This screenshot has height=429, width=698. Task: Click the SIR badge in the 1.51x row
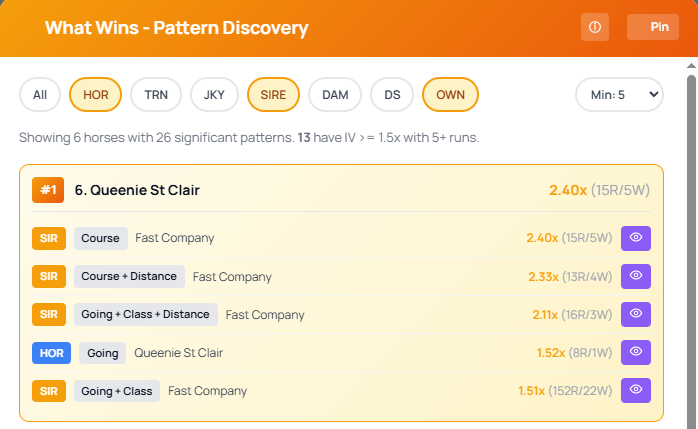(49, 391)
